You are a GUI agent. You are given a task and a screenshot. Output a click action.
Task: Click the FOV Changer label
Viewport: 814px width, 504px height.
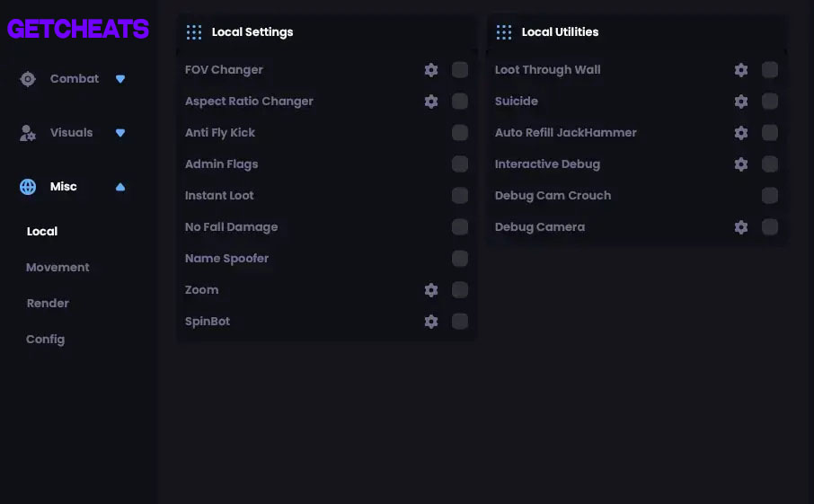pyautogui.click(x=224, y=70)
